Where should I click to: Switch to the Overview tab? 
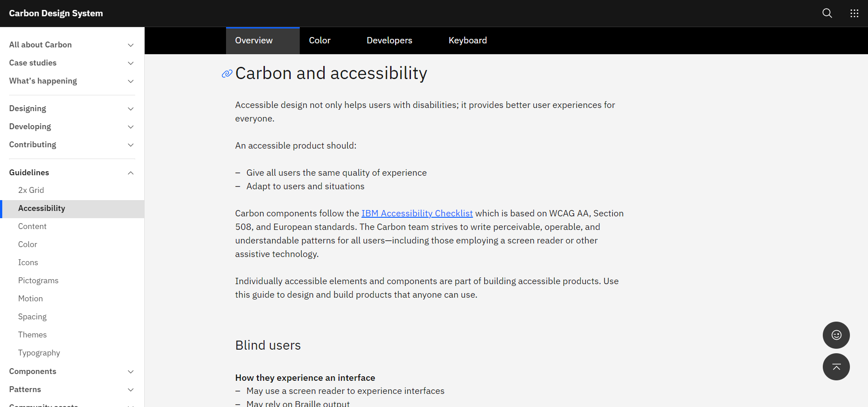tap(263, 41)
